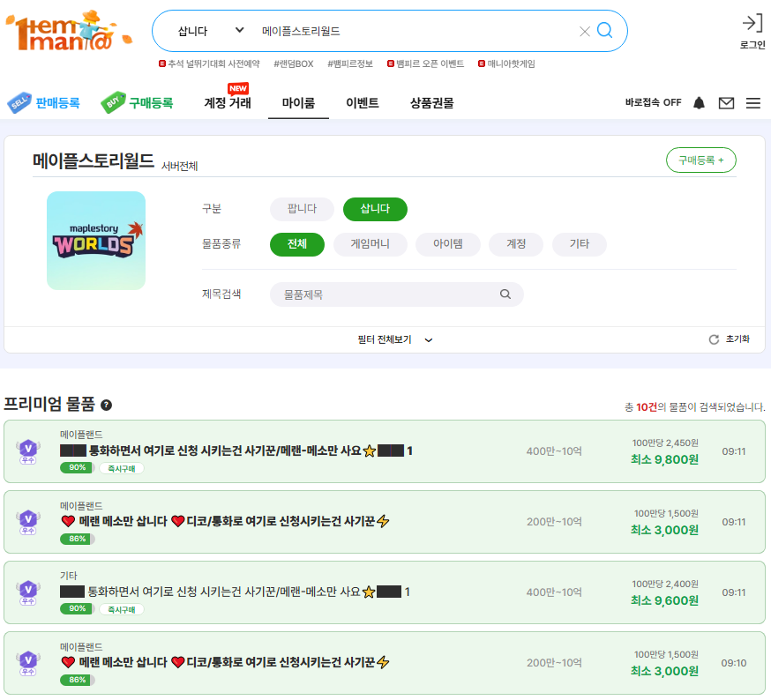Click the 90% rating bar on 9,800원 listing
Image resolution: width=771 pixels, height=700 pixels.
(x=78, y=467)
